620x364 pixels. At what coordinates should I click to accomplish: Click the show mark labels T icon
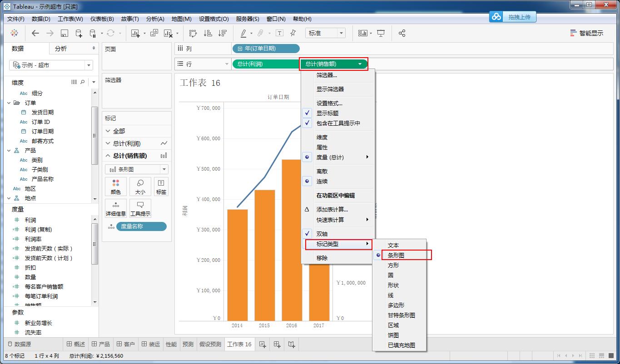279,33
